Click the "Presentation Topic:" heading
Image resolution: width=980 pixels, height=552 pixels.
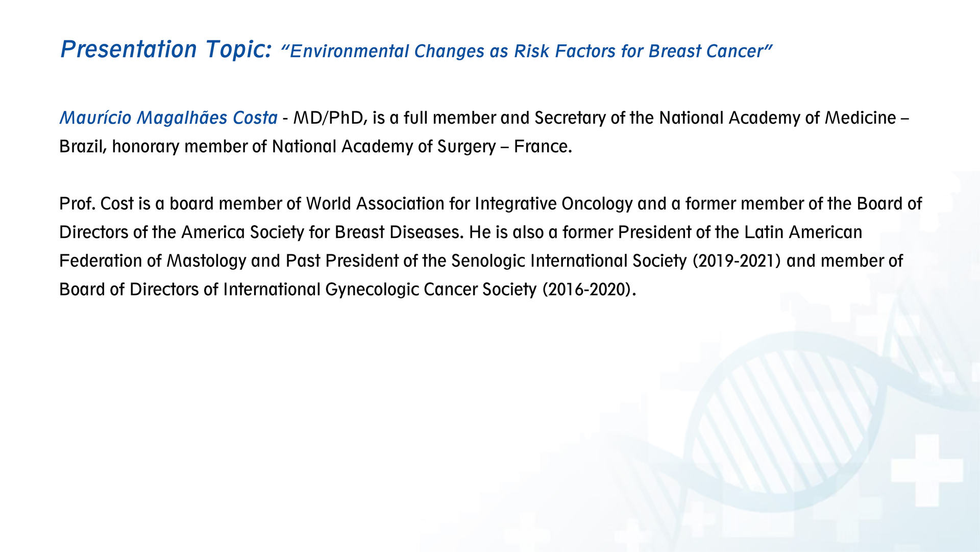tap(166, 50)
